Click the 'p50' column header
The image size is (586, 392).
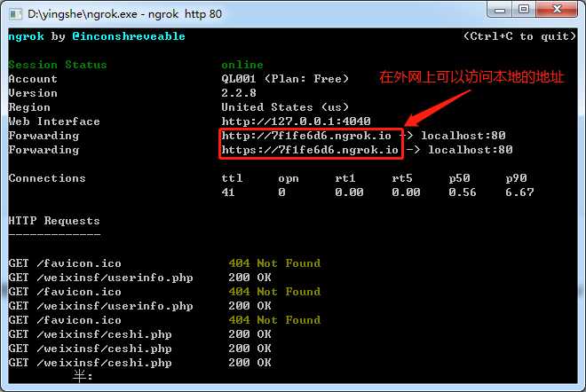(459, 178)
